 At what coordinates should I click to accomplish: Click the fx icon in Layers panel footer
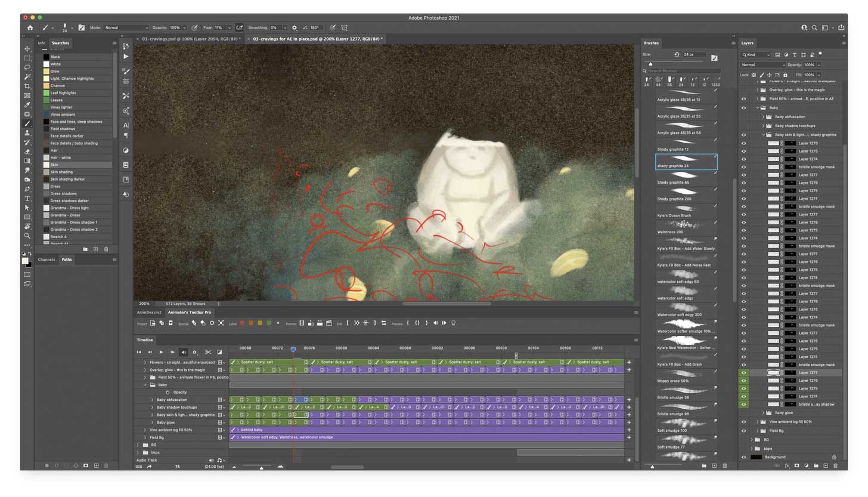(787, 465)
